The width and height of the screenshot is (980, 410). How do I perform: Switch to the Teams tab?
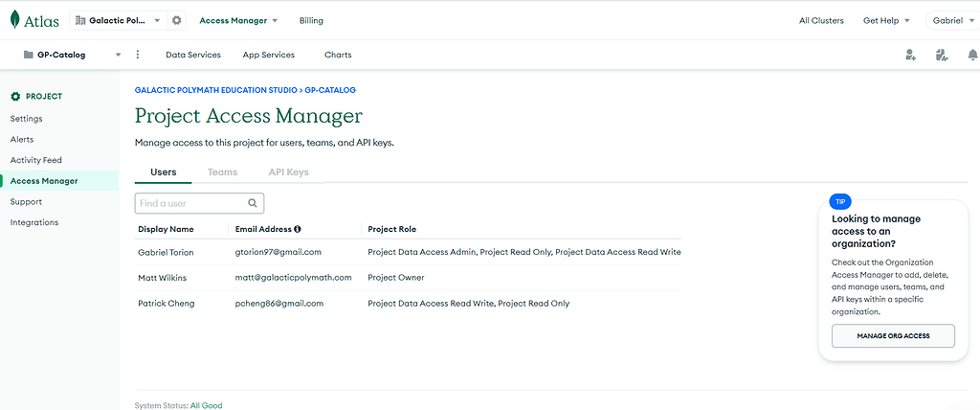[222, 172]
